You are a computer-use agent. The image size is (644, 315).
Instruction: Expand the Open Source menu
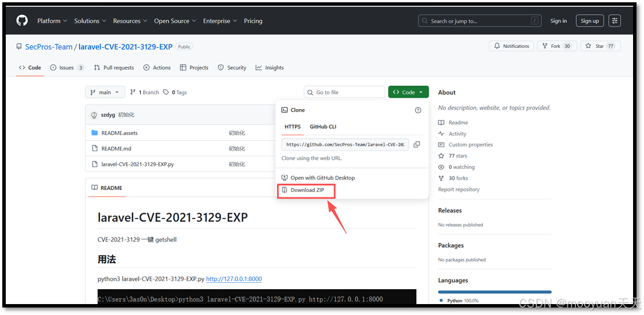coord(175,21)
